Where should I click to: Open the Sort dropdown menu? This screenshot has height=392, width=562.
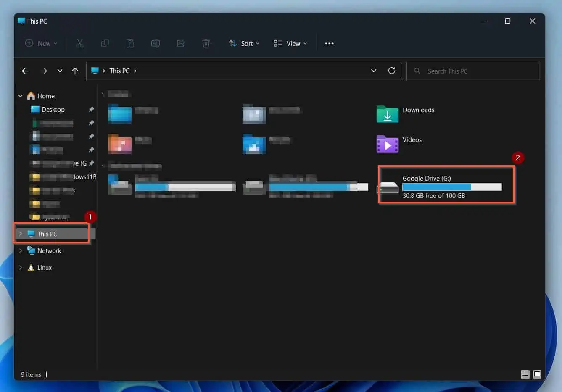pos(244,43)
